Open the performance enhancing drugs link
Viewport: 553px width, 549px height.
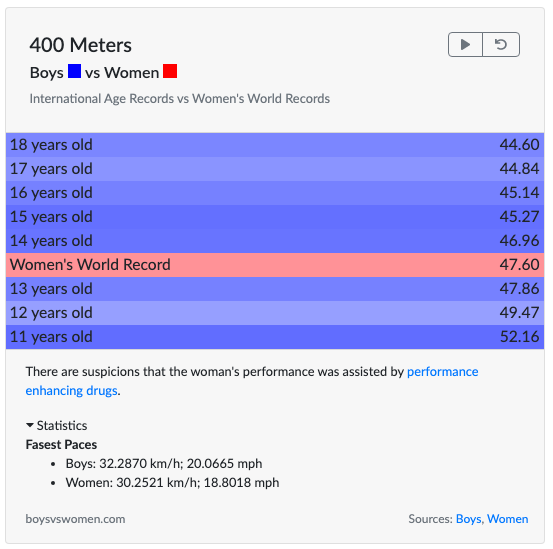pyautogui.click(x=252, y=381)
